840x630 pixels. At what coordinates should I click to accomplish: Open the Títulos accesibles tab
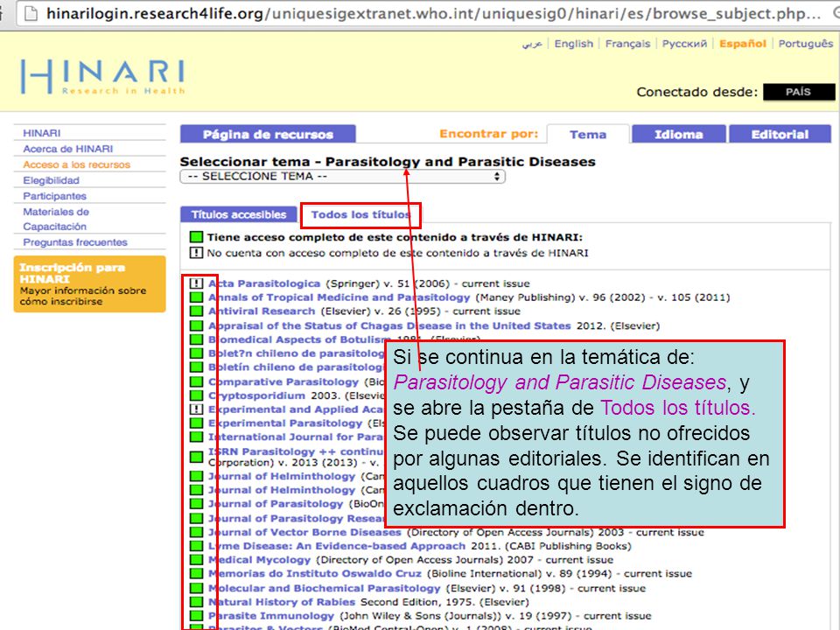pos(239,214)
